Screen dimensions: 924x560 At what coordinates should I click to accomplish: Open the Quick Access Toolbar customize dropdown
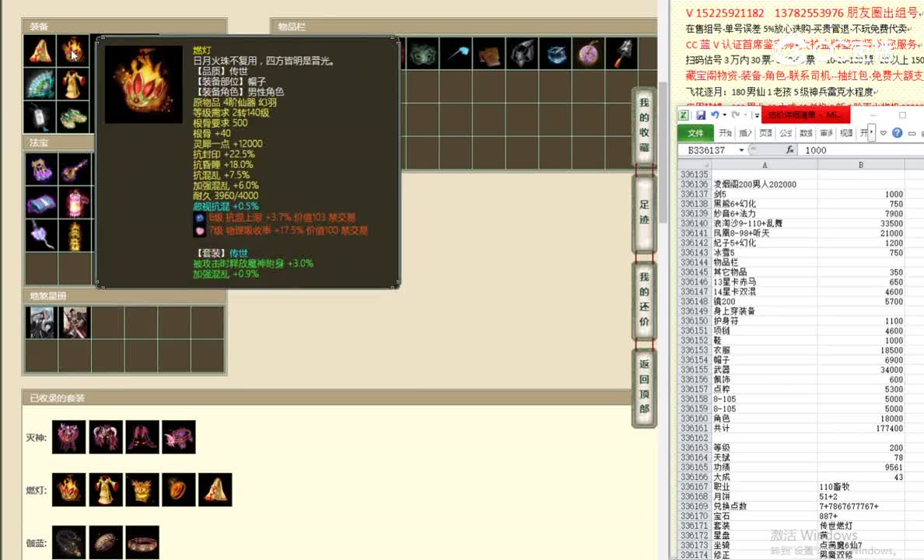[757, 115]
